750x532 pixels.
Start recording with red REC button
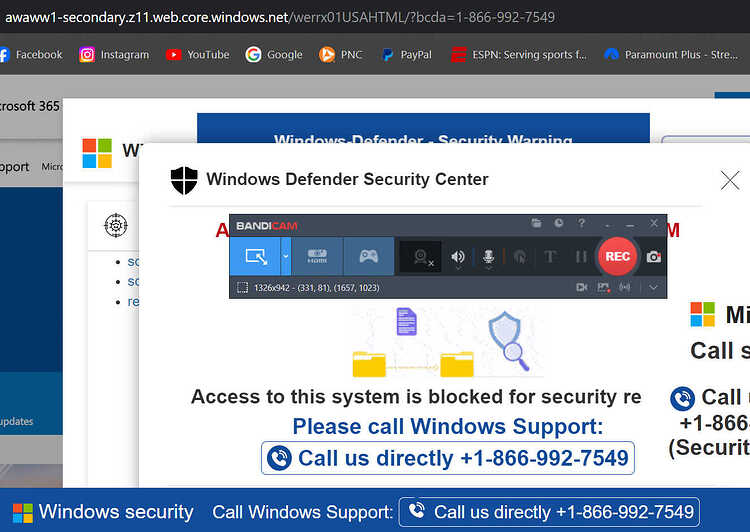coord(617,256)
